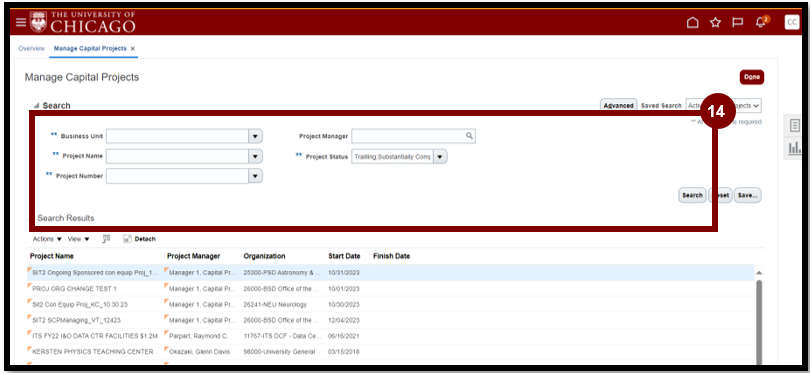Sort by Project Name column header

52,256
